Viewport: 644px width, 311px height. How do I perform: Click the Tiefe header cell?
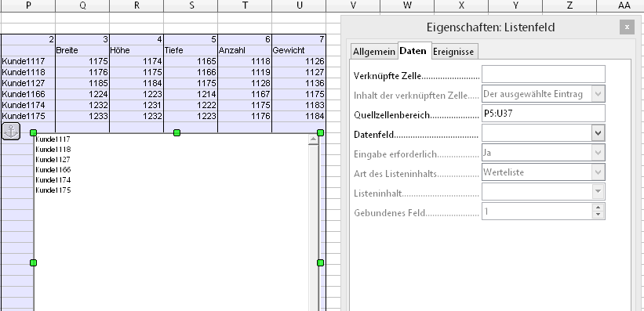[191, 50]
